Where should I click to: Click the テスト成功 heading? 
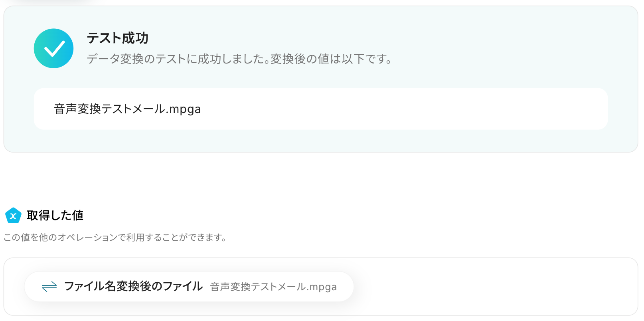tap(117, 38)
